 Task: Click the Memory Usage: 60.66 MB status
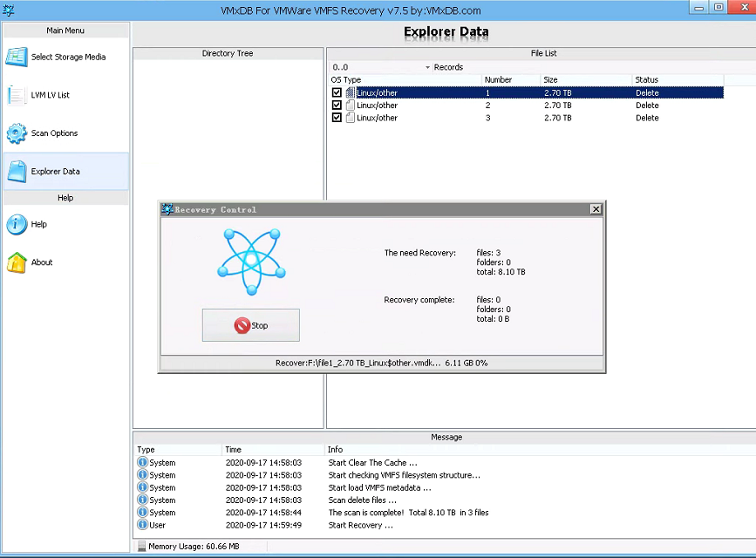tap(194, 547)
